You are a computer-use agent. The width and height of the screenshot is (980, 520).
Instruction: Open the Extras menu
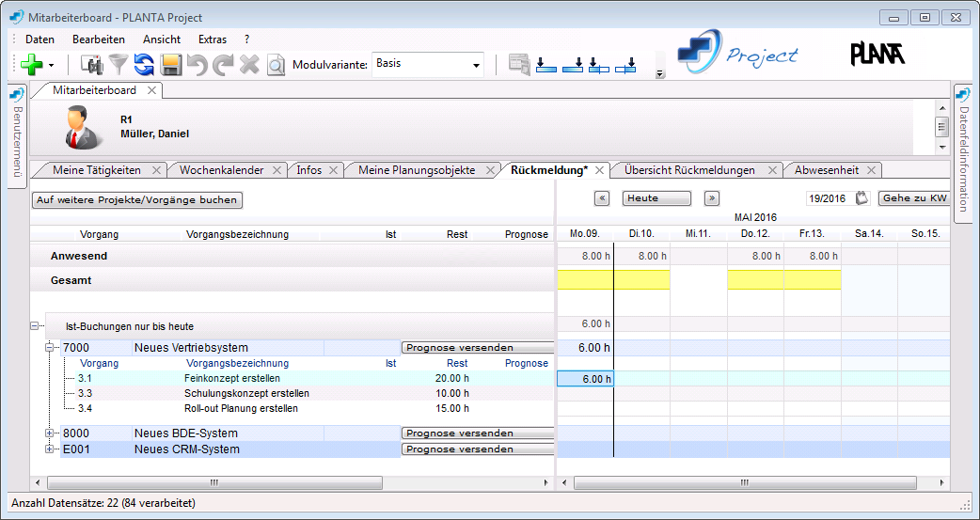pos(213,39)
